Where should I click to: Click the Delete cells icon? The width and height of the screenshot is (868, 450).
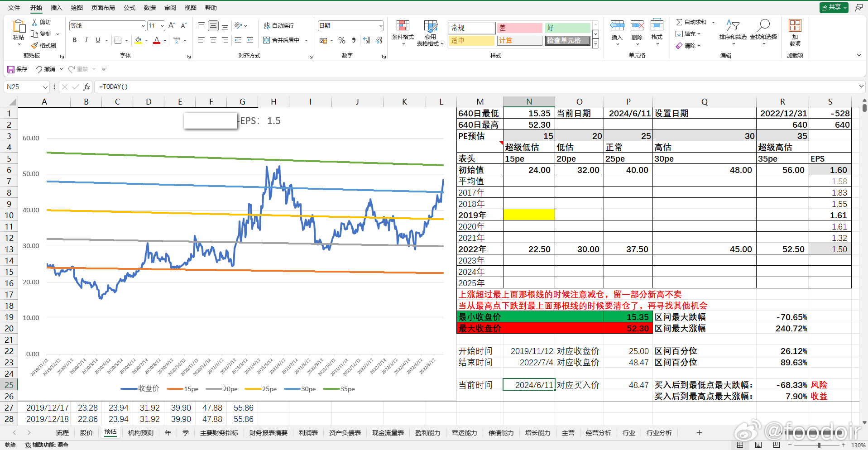pos(637,26)
